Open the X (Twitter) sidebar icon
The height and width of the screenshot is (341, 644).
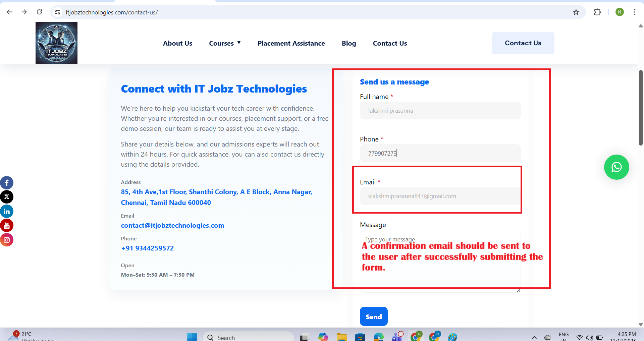[x=7, y=197]
